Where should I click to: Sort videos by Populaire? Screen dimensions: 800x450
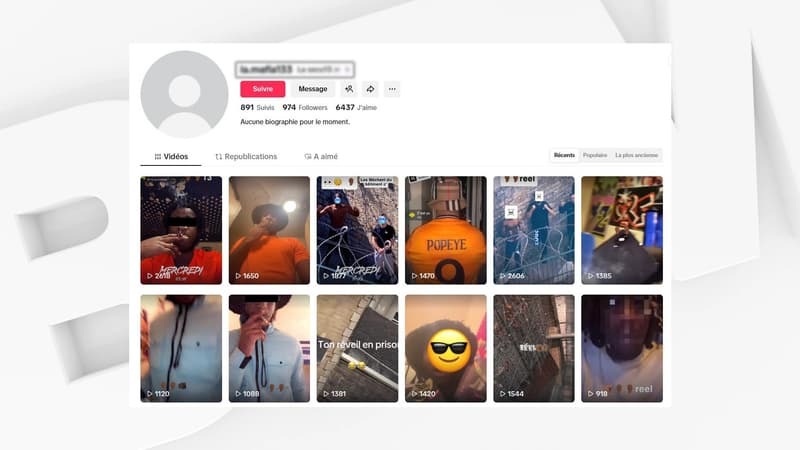tap(594, 156)
